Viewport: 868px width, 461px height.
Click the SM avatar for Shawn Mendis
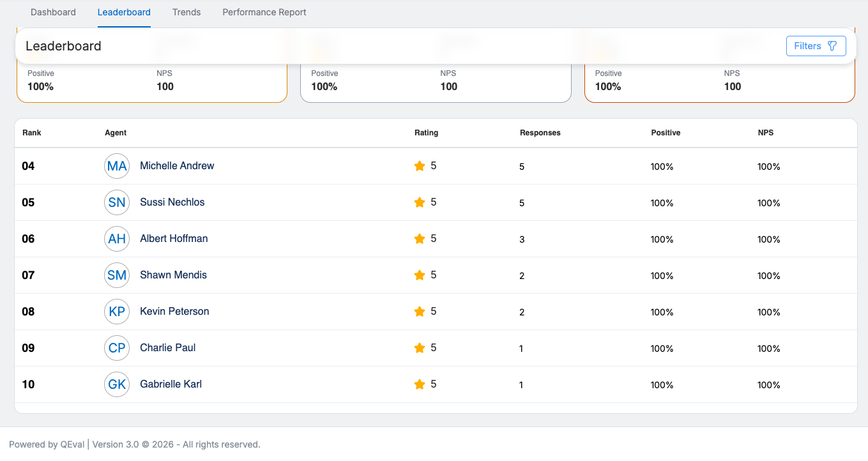point(117,275)
